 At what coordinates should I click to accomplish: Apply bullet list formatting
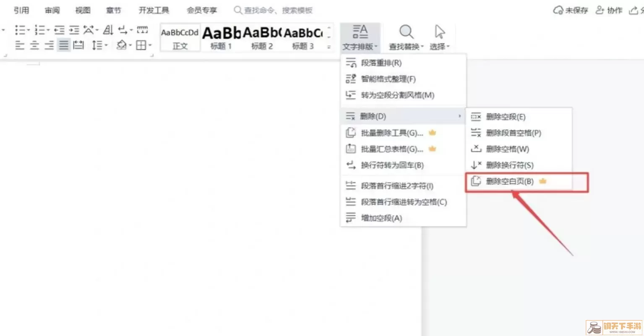pyautogui.click(x=20, y=30)
